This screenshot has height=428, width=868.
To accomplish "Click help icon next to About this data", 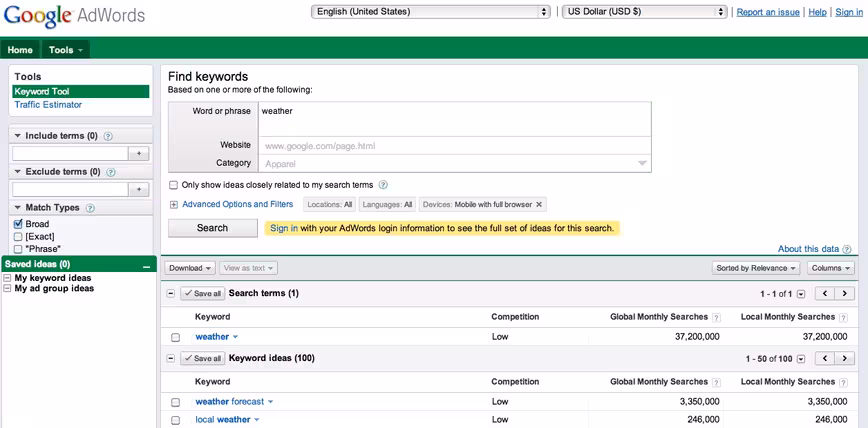I will tap(846, 250).
